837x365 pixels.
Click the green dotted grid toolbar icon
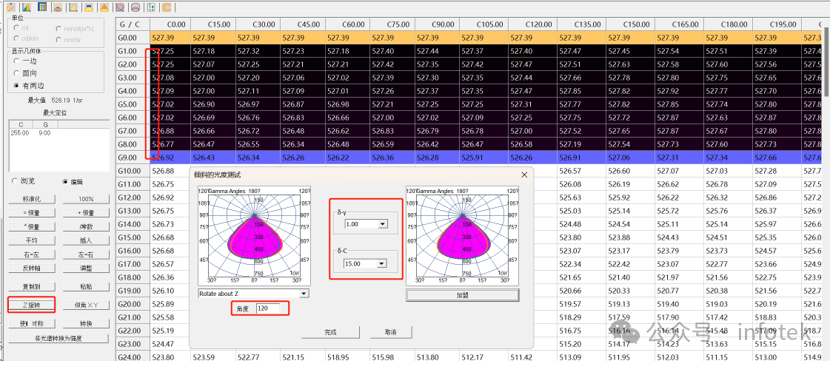point(152,7)
